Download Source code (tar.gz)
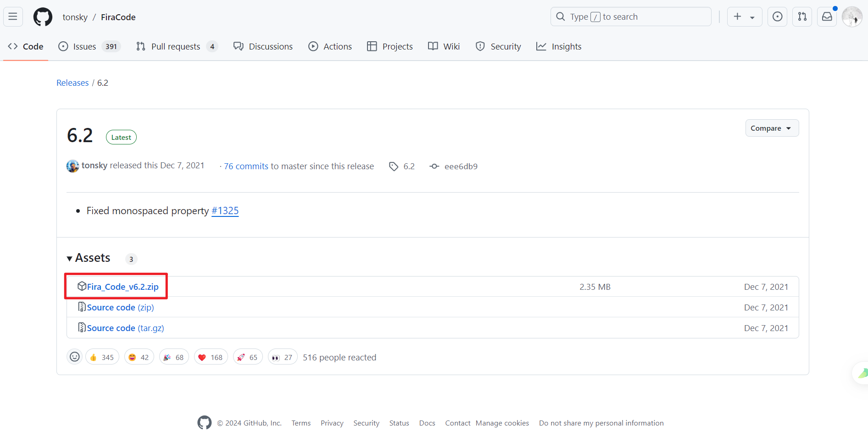Viewport: 868px width, 448px height. coord(126,328)
